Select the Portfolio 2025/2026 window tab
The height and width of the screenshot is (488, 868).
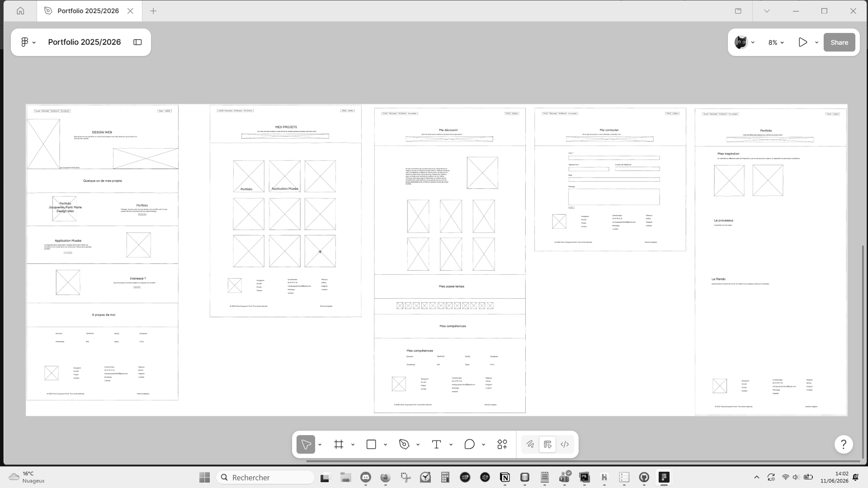coord(89,11)
